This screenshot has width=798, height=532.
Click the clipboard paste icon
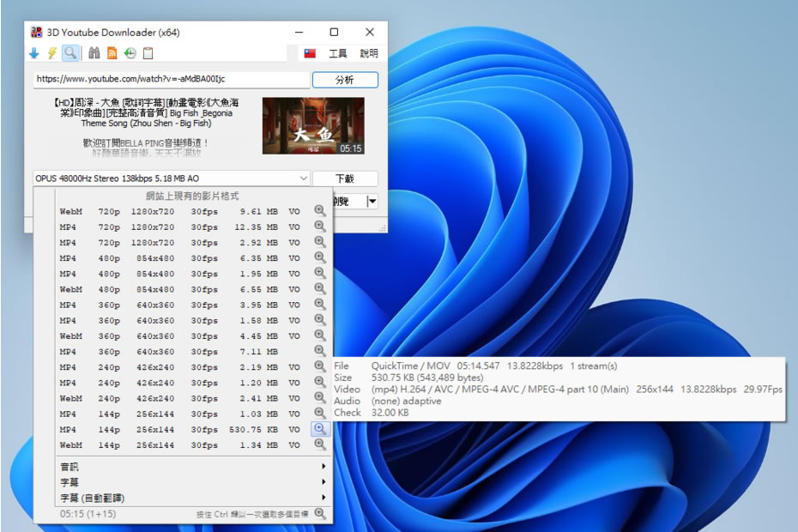[x=148, y=53]
